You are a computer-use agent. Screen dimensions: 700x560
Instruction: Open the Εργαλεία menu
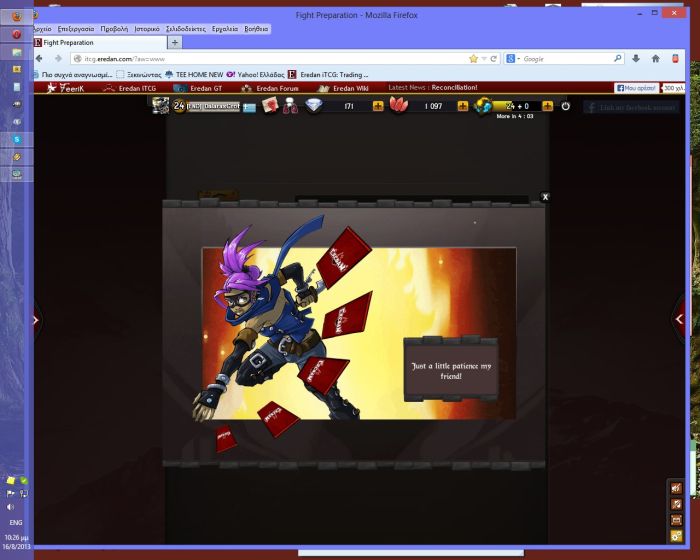(x=225, y=29)
